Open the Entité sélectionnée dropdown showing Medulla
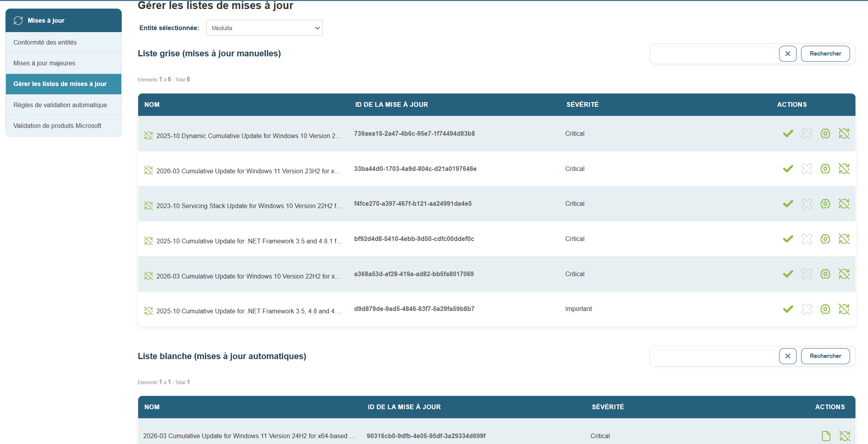 click(x=264, y=28)
